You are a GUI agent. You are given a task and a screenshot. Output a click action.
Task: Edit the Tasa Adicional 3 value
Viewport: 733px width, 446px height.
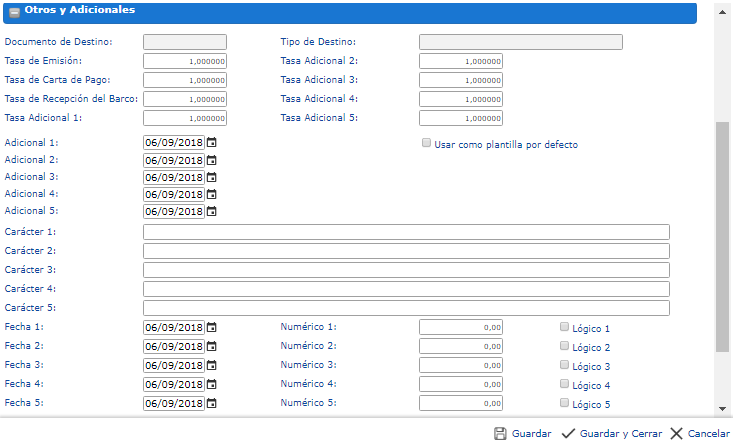click(461, 80)
